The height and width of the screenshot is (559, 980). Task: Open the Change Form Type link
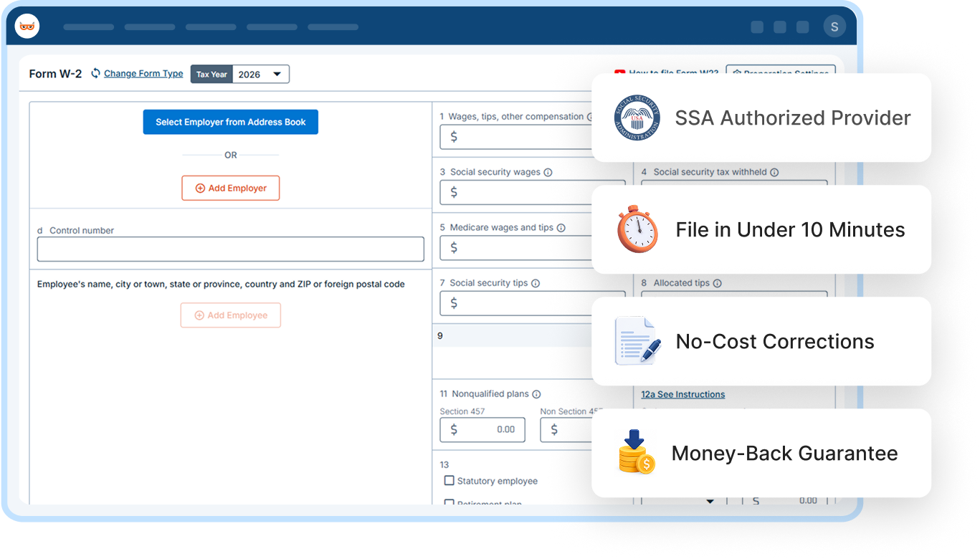[x=143, y=73]
